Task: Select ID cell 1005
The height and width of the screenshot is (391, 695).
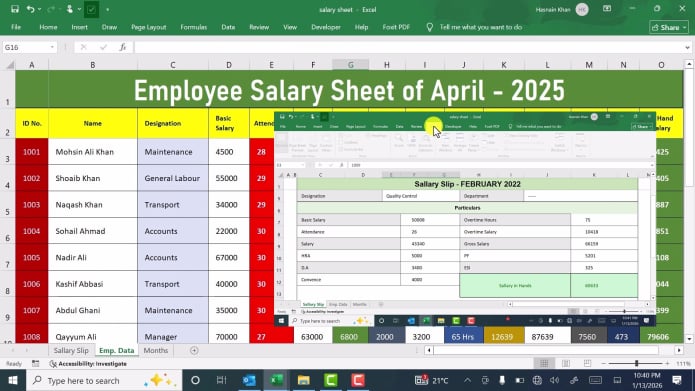Action: click(x=32, y=258)
